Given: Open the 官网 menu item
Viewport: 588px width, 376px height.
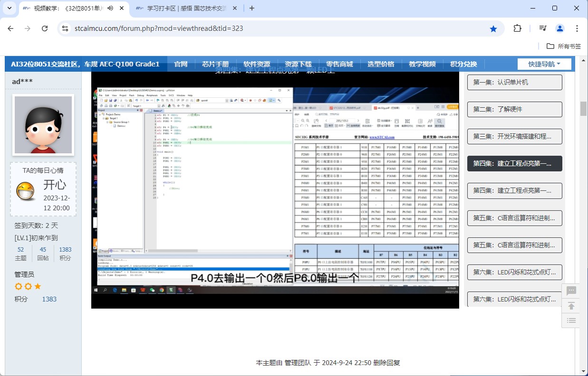Looking at the screenshot, I should [x=181, y=64].
